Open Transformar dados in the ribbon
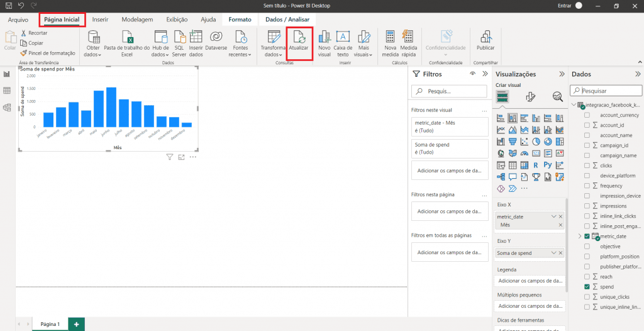 274,43
